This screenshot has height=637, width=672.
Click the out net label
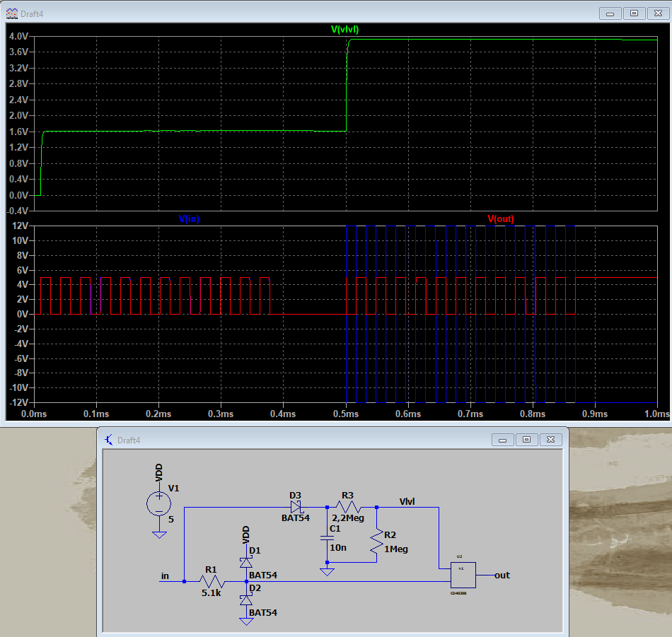click(502, 575)
